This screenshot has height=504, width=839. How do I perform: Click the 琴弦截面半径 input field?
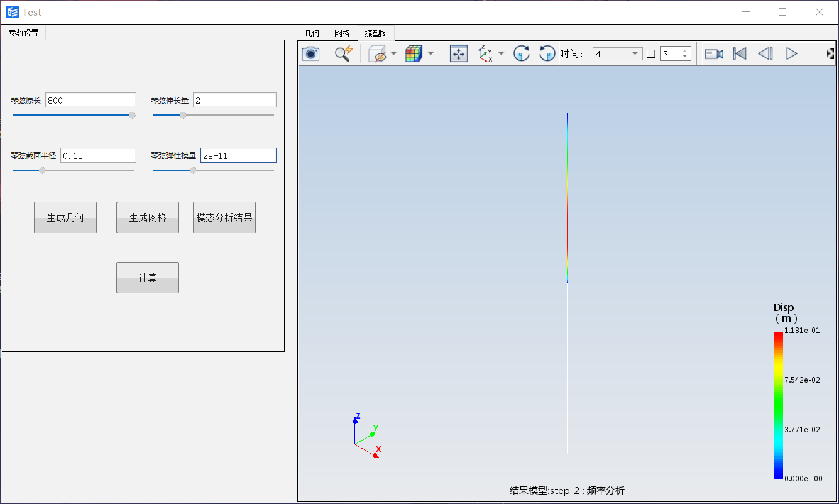click(98, 155)
